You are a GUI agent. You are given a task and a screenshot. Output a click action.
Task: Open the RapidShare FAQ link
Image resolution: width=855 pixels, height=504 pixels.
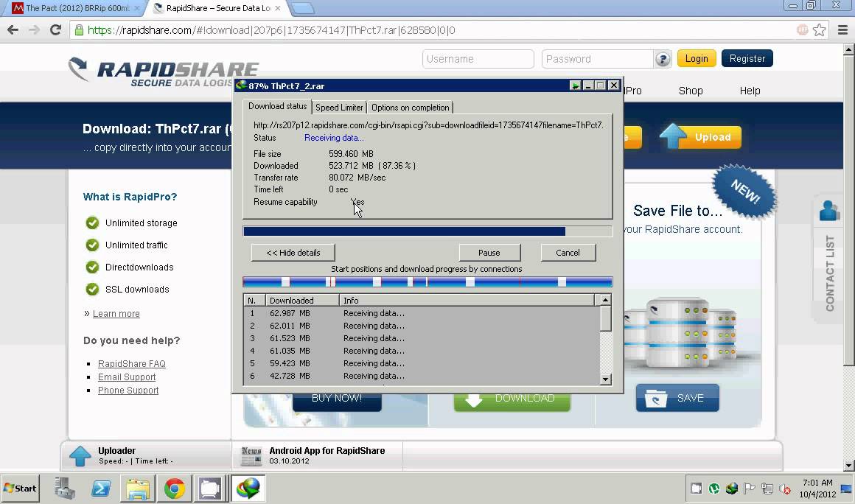coord(131,364)
